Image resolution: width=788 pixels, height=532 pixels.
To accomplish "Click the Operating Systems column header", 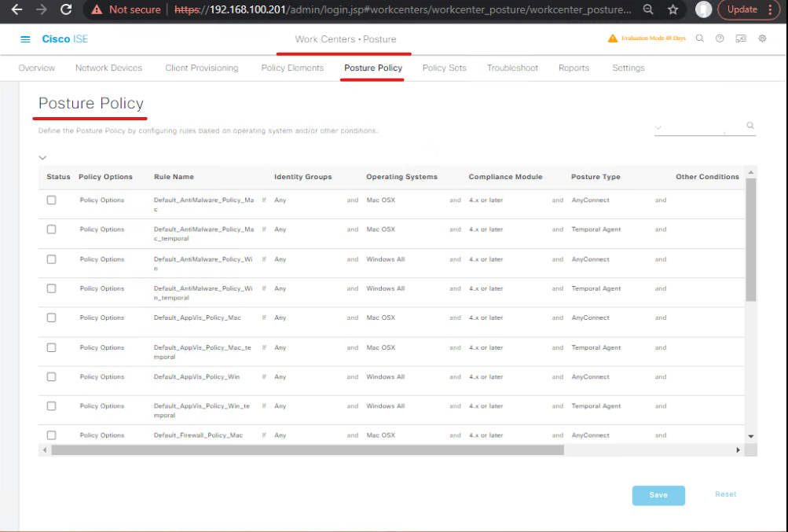I will [x=401, y=177].
